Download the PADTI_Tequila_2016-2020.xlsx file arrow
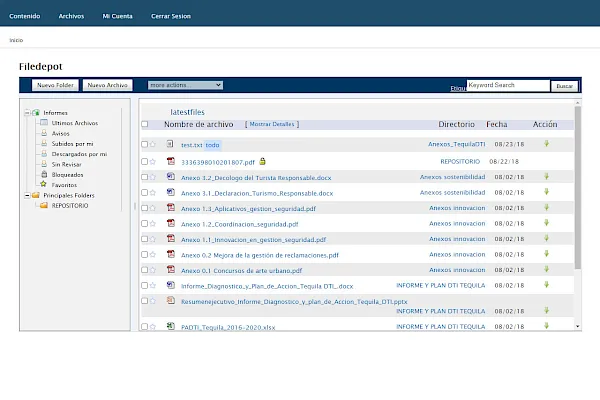 546,326
